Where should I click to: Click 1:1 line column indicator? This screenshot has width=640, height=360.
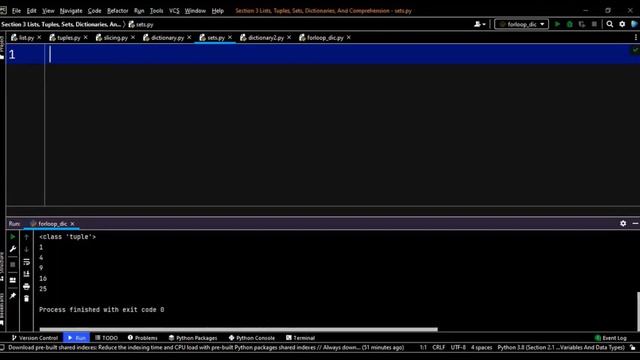pyautogui.click(x=423, y=348)
